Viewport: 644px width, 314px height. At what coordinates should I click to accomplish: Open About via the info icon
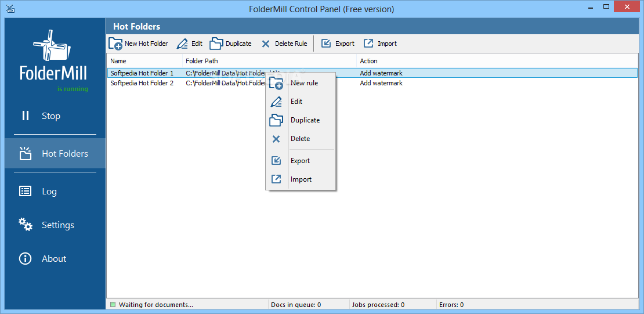26,259
